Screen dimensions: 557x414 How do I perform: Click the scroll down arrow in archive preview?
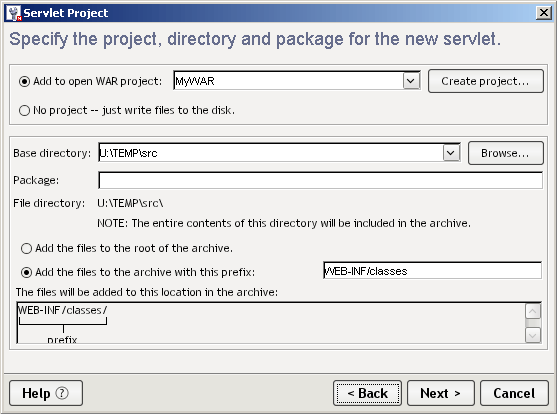pyautogui.click(x=532, y=335)
